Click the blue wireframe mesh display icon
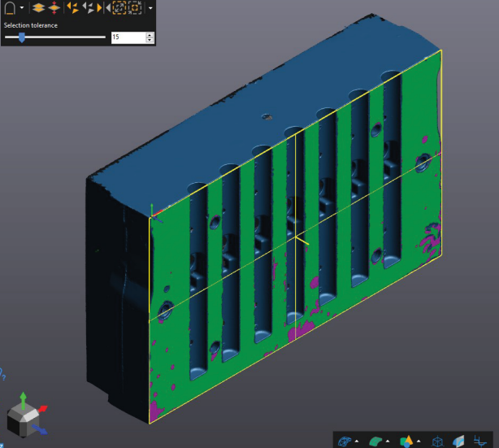 click(x=345, y=441)
